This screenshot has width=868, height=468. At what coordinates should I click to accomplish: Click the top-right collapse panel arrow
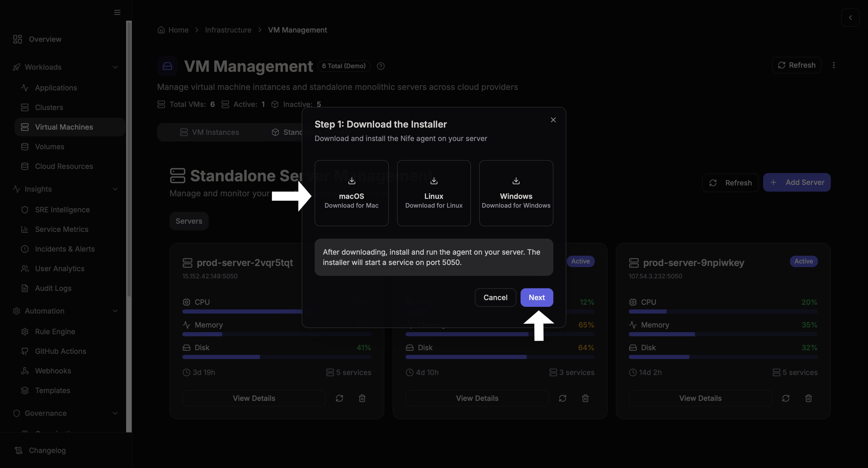pyautogui.click(x=850, y=18)
